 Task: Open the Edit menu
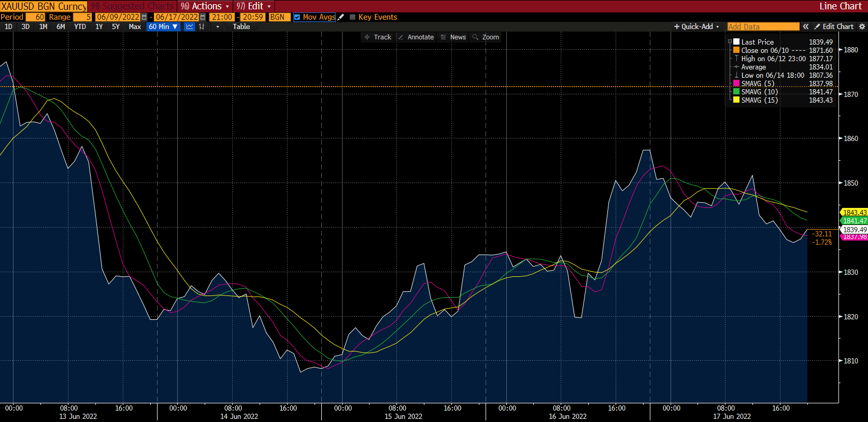tap(254, 6)
